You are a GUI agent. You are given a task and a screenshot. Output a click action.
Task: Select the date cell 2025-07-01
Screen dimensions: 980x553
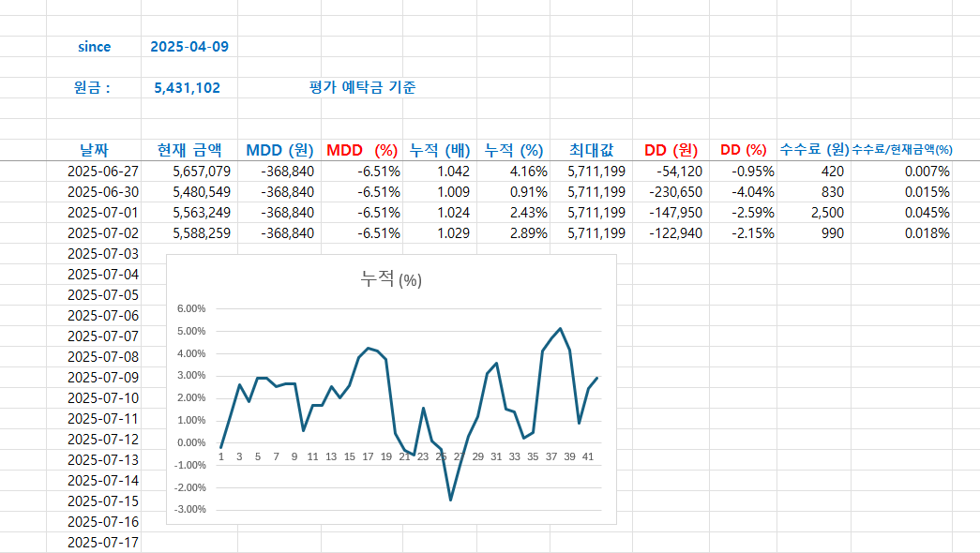click(103, 213)
